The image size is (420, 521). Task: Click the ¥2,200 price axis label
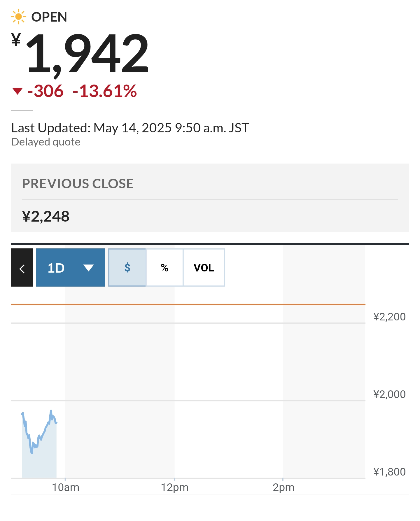[x=389, y=317]
